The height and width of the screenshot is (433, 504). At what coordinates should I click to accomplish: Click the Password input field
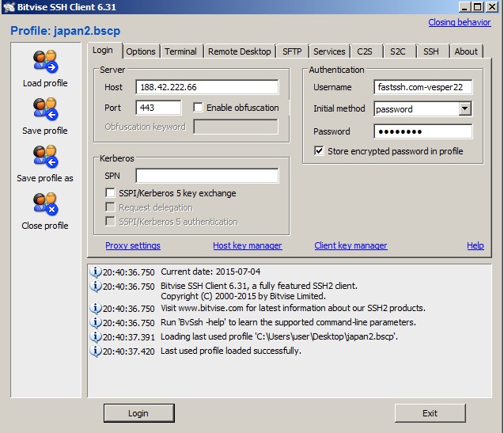(423, 131)
